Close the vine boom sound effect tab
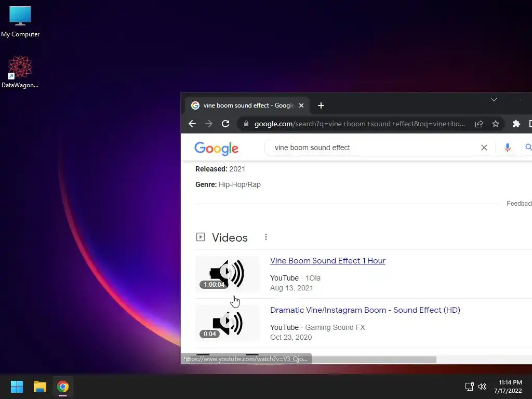Screen dimensions: 532x399 301,105
